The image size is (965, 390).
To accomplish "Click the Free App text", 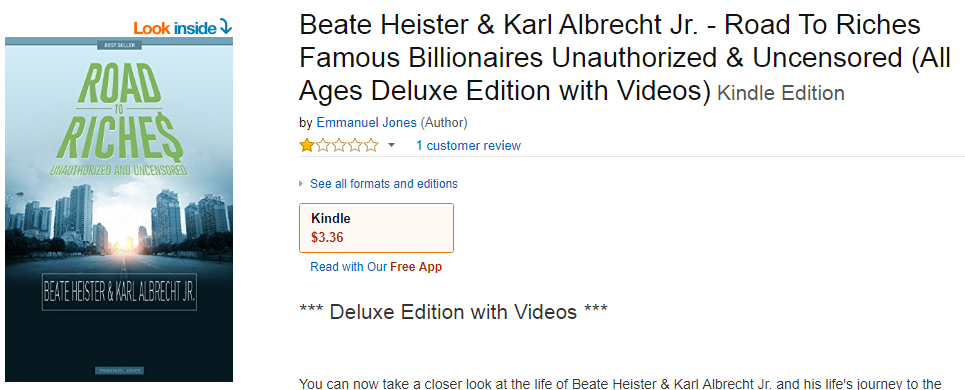I will (416, 267).
